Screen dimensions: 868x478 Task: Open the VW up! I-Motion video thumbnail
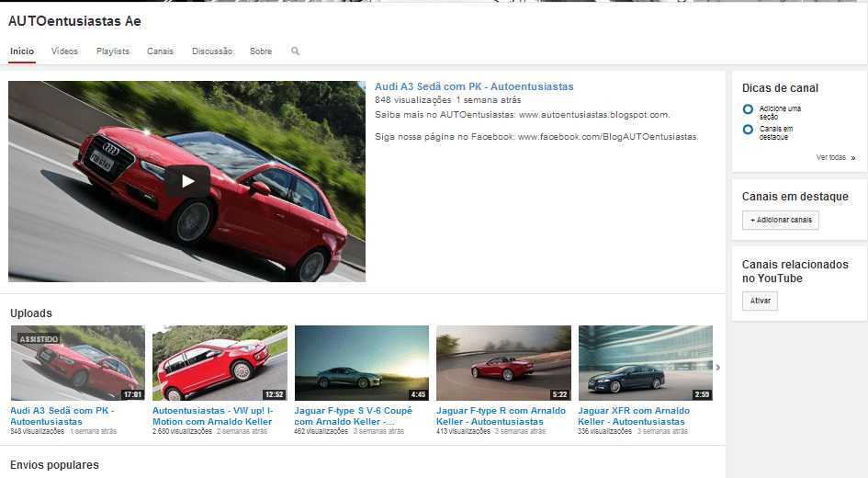tap(220, 362)
